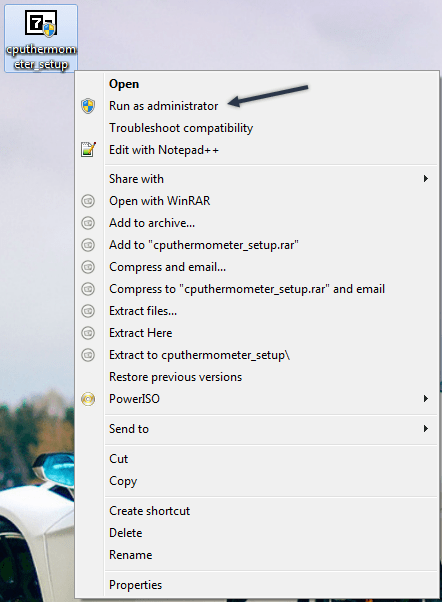Expand the PowerISO submenu arrow
The image size is (442, 602).
(425, 399)
